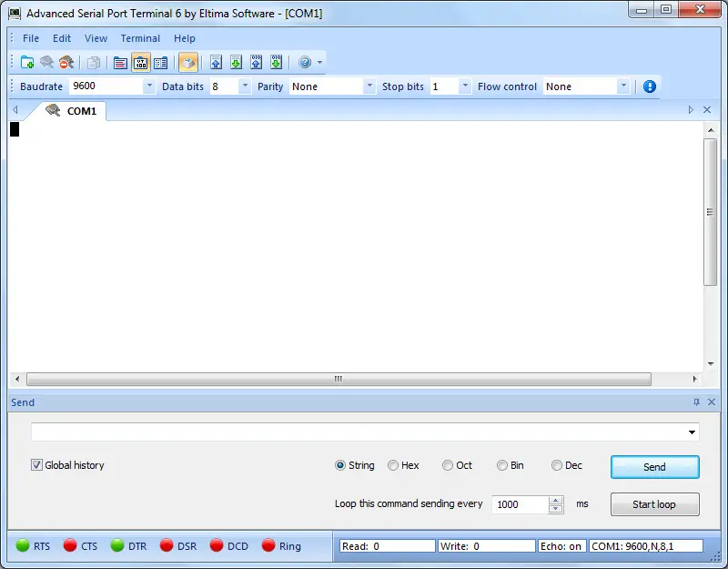Click the loop interval 1000 field

click(x=520, y=504)
